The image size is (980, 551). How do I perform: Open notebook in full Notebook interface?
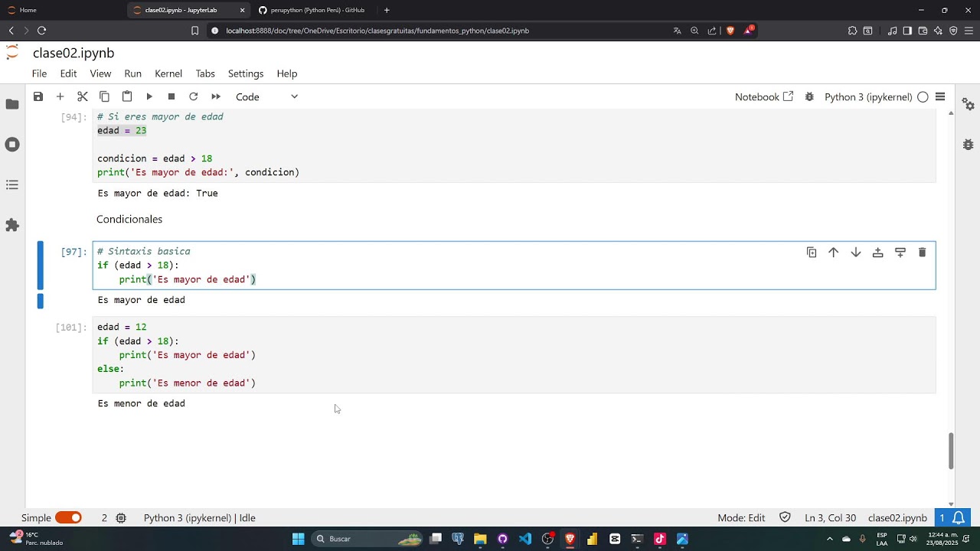click(x=764, y=96)
